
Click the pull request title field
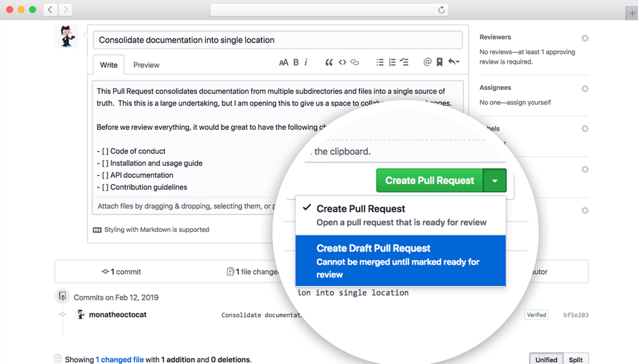pyautogui.click(x=278, y=40)
